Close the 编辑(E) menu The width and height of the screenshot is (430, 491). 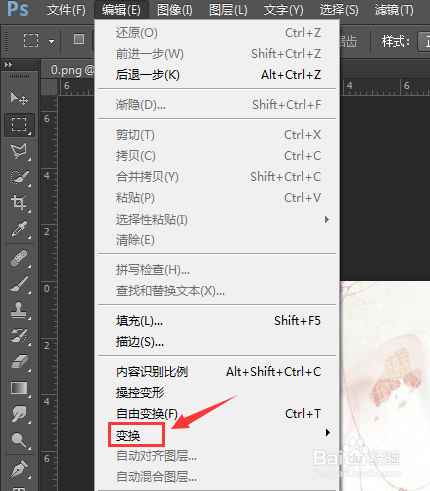click(x=121, y=10)
